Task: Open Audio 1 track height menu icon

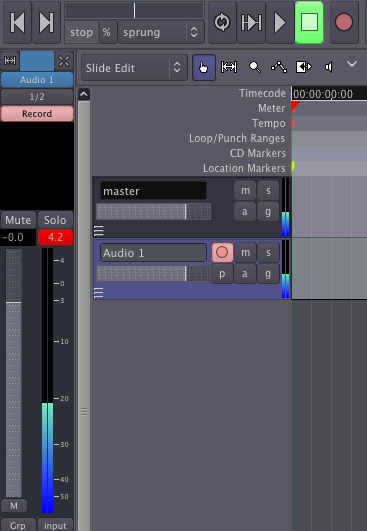Action: click(99, 293)
